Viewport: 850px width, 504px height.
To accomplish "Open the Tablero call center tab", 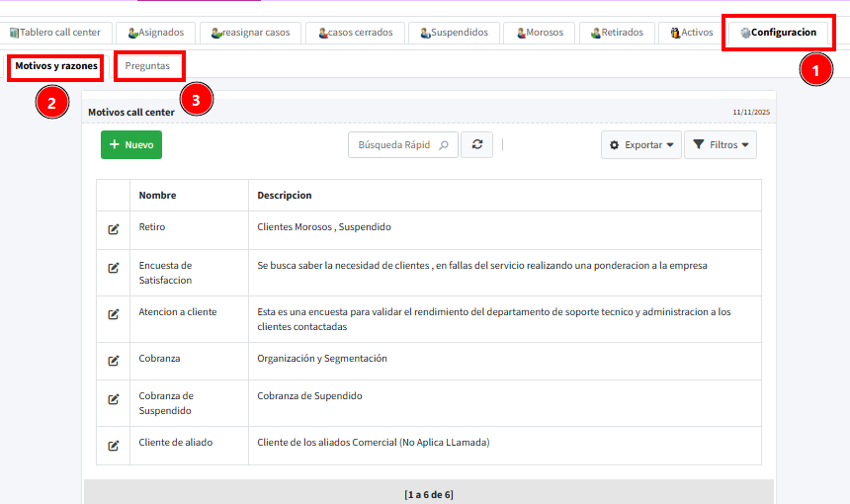I will tap(55, 33).
